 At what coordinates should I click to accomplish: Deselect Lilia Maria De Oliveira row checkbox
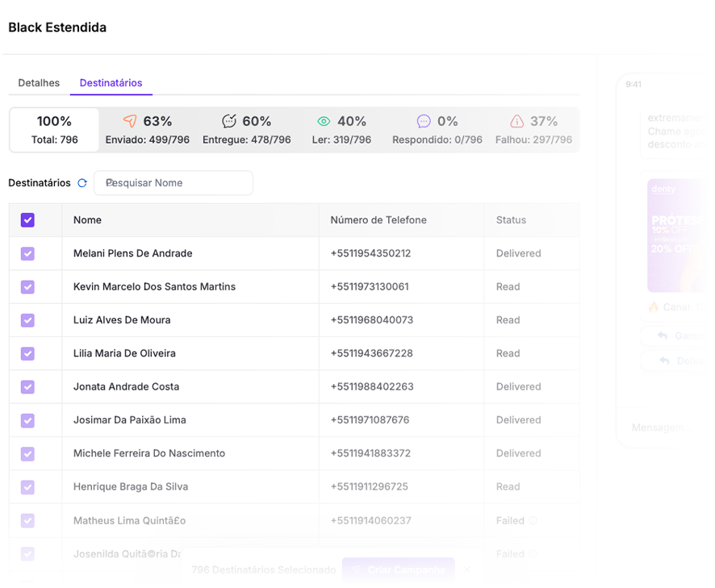(x=27, y=353)
